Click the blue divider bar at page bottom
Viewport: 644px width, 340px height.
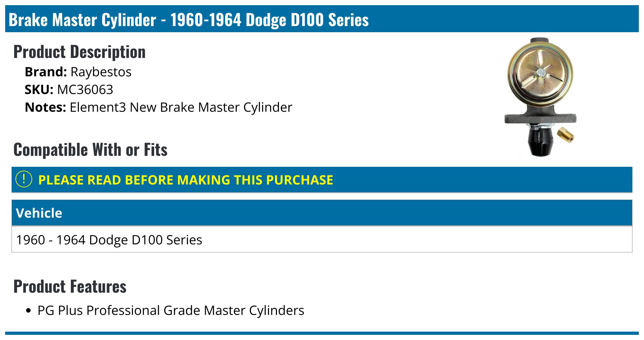(x=322, y=333)
